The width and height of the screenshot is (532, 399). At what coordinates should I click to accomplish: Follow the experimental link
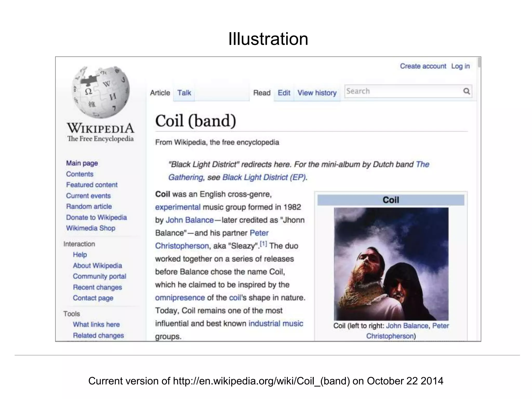(178, 207)
